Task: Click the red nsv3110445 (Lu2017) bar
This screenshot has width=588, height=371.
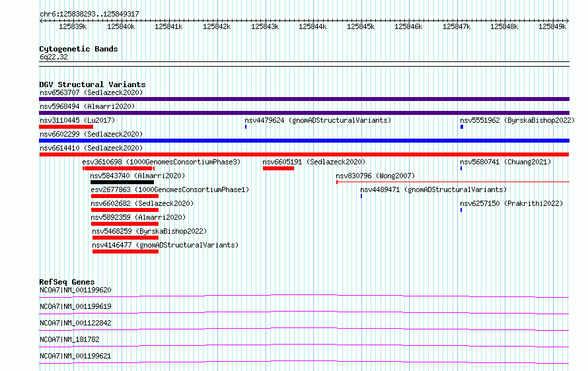Action: click(x=66, y=127)
